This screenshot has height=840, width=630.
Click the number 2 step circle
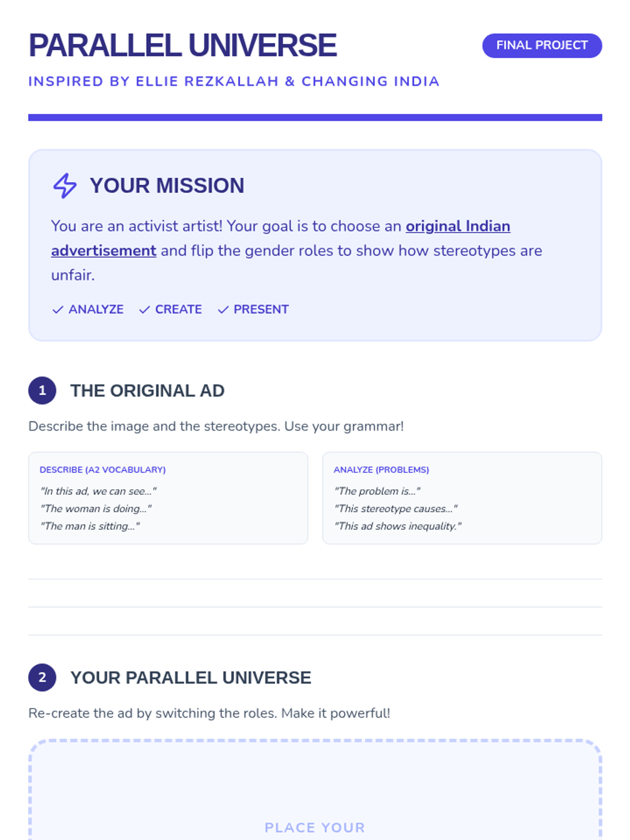(x=42, y=677)
